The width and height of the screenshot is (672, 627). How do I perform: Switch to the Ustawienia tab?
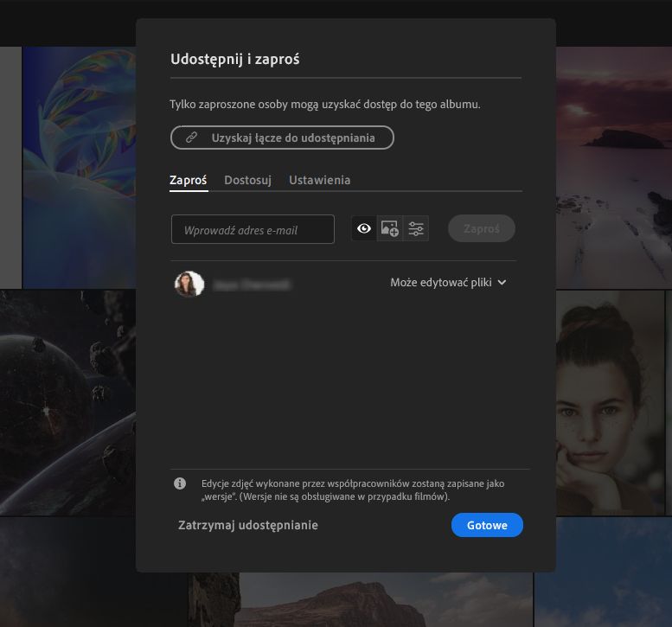[320, 180]
